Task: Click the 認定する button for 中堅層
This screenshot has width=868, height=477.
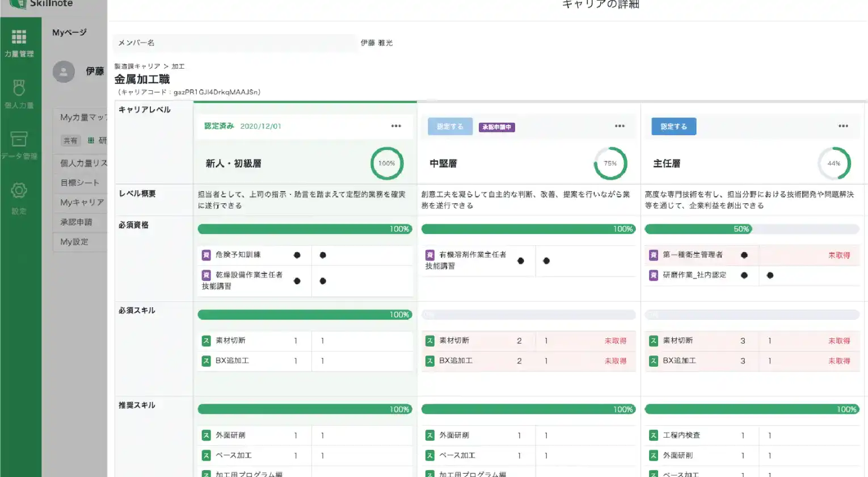Action: point(450,127)
